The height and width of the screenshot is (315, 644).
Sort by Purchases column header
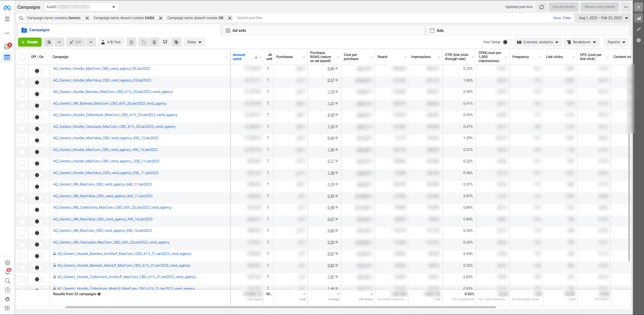tap(284, 57)
